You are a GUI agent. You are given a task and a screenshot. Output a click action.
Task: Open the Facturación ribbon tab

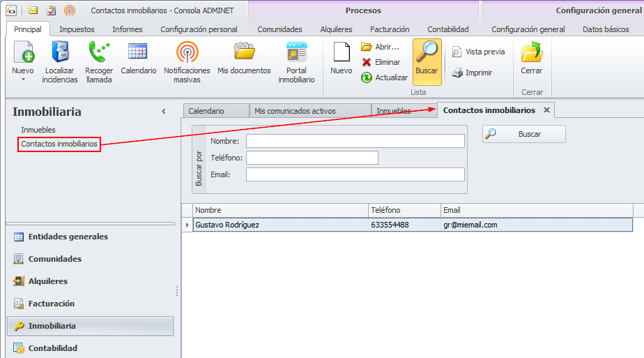pyautogui.click(x=390, y=29)
